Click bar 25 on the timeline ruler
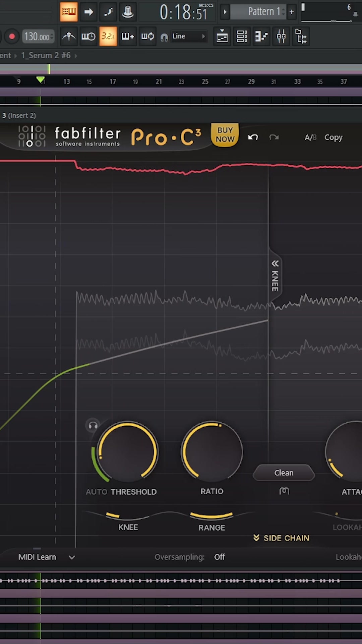362x644 pixels. [205, 82]
